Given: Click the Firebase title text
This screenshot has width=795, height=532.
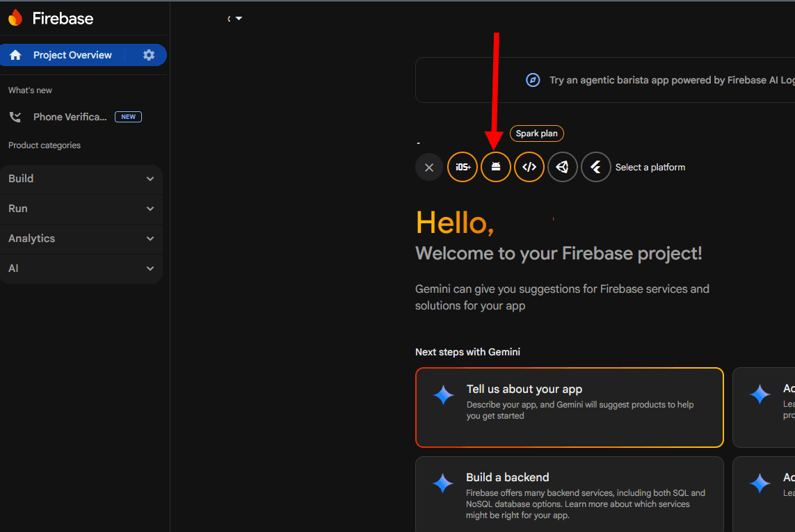Looking at the screenshot, I should [x=63, y=18].
